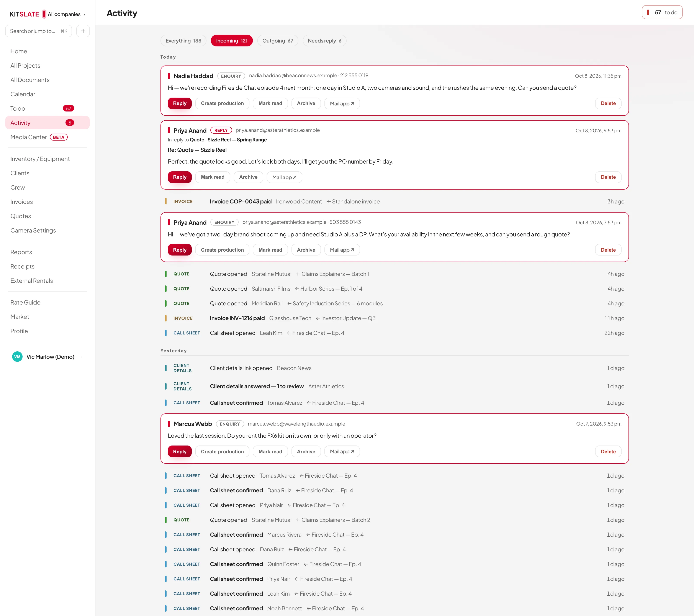This screenshot has width=694, height=616.
Task: Open the 57 to do indicator
Action: [662, 12]
